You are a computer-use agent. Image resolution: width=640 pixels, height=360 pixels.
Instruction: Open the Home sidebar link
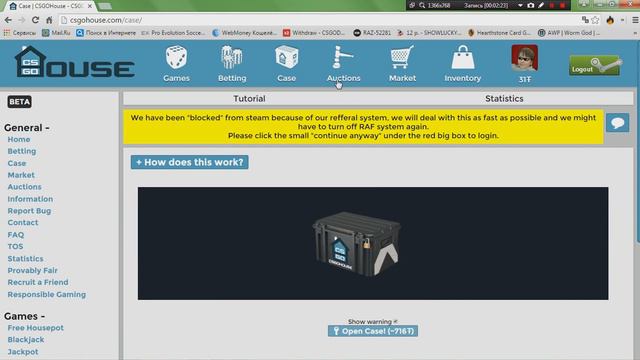pyautogui.click(x=19, y=140)
